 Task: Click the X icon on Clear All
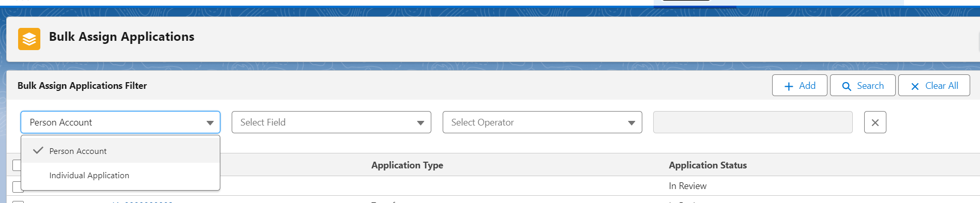pyautogui.click(x=915, y=86)
